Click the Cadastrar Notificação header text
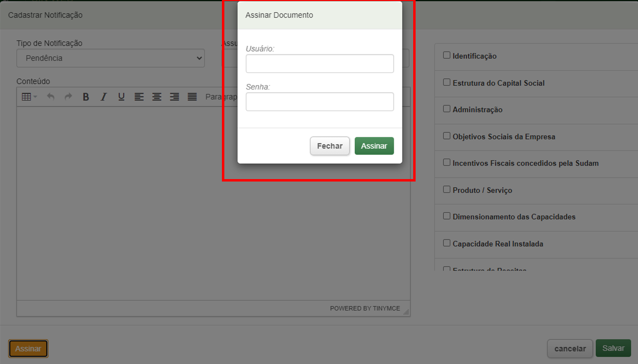This screenshot has width=638, height=364. pos(45,15)
